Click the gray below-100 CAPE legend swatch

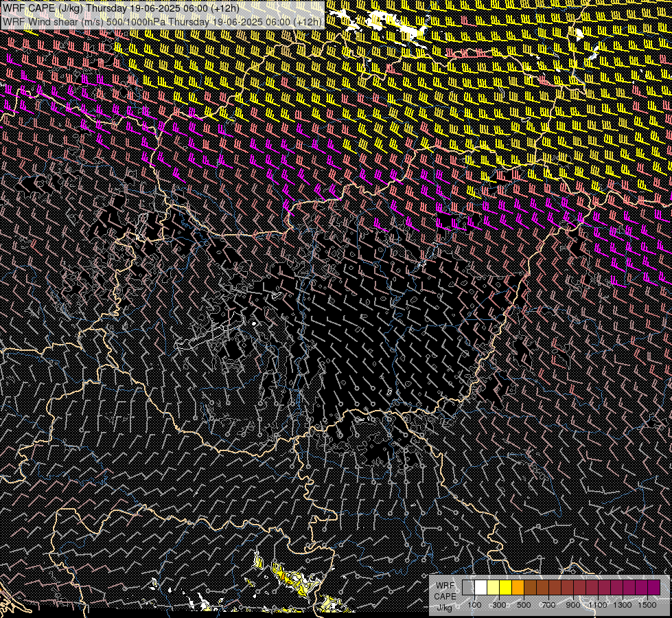tap(468, 587)
